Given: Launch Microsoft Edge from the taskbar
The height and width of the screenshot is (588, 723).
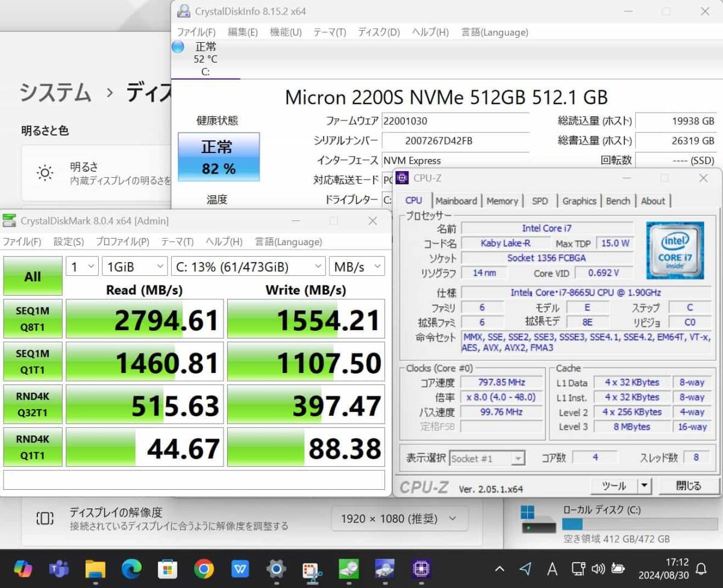Looking at the screenshot, I should click(x=131, y=568).
